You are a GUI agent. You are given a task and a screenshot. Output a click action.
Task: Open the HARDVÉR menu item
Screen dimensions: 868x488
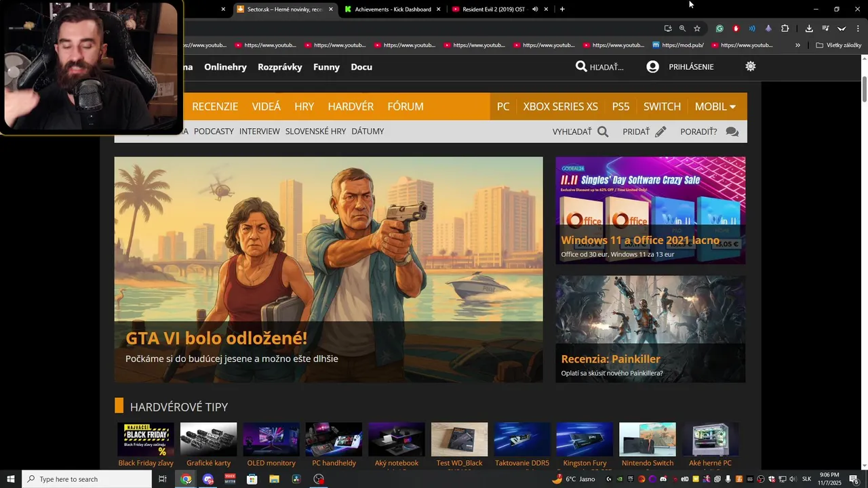point(351,106)
